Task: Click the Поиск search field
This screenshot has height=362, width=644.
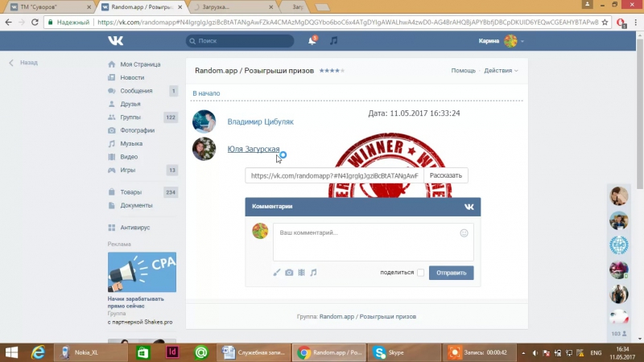Action: [240, 41]
